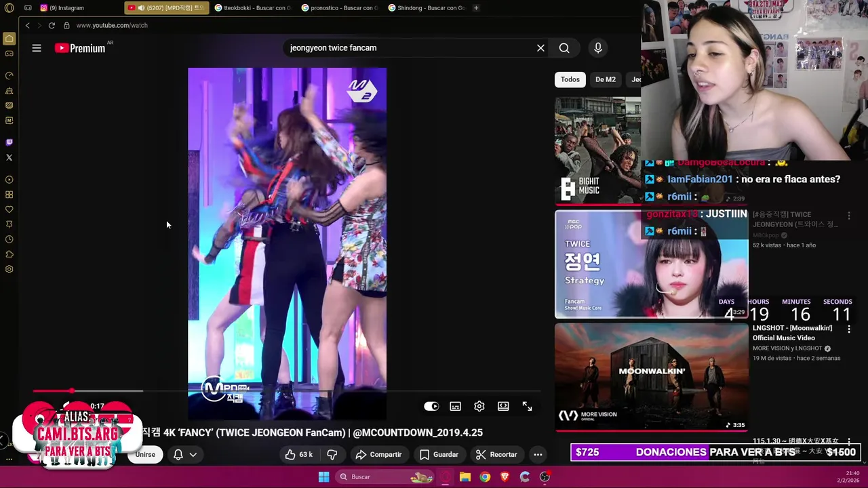
Task: Click the Guardar save button
Action: tap(439, 455)
